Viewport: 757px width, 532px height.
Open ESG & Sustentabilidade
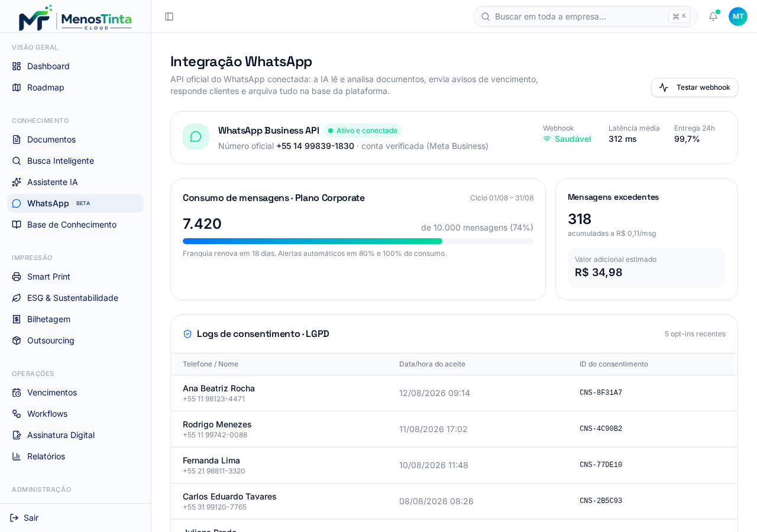tap(75, 298)
